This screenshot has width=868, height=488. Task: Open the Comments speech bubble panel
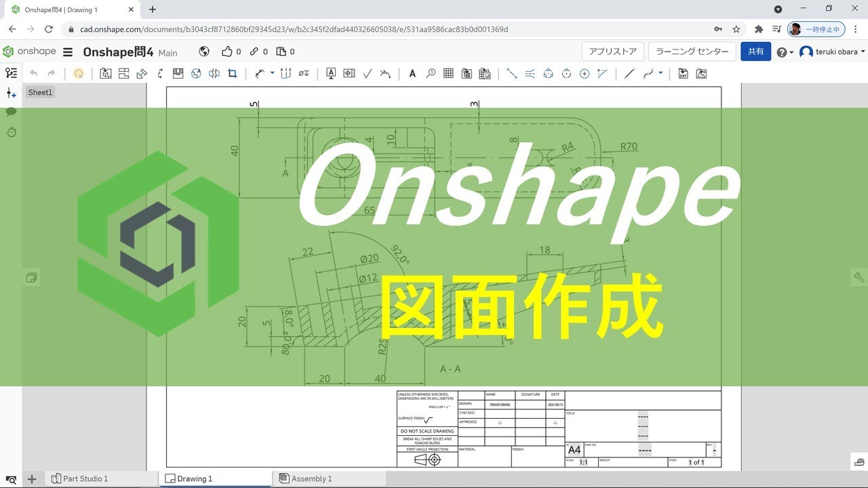click(11, 112)
